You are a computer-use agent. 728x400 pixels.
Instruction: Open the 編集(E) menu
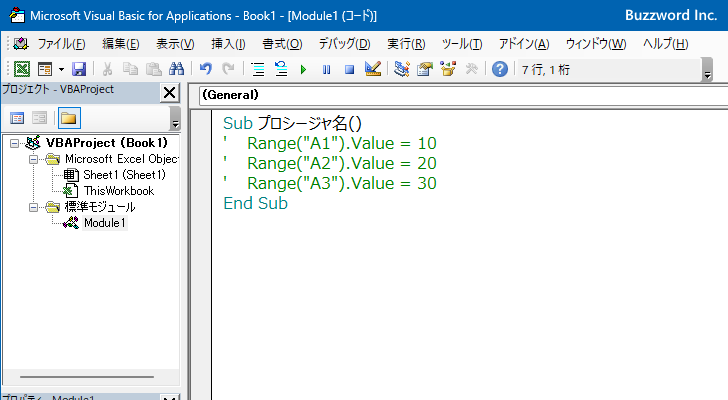click(121, 44)
